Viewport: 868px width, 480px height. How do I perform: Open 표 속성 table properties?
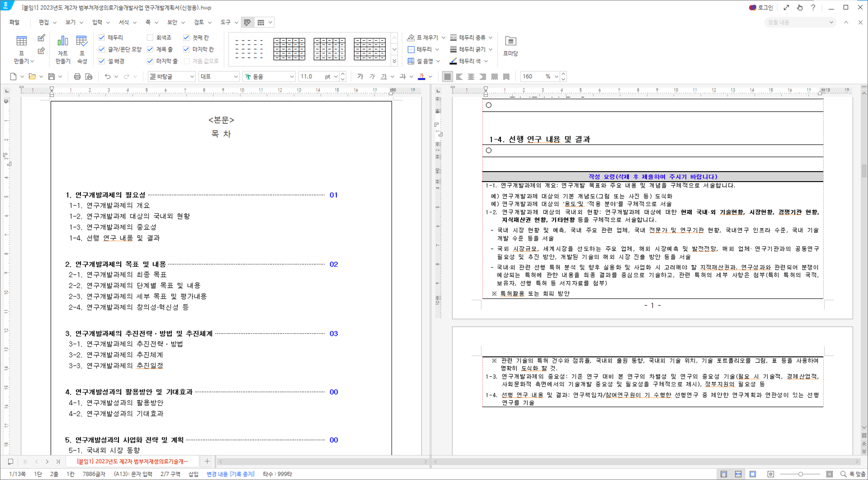82,42
